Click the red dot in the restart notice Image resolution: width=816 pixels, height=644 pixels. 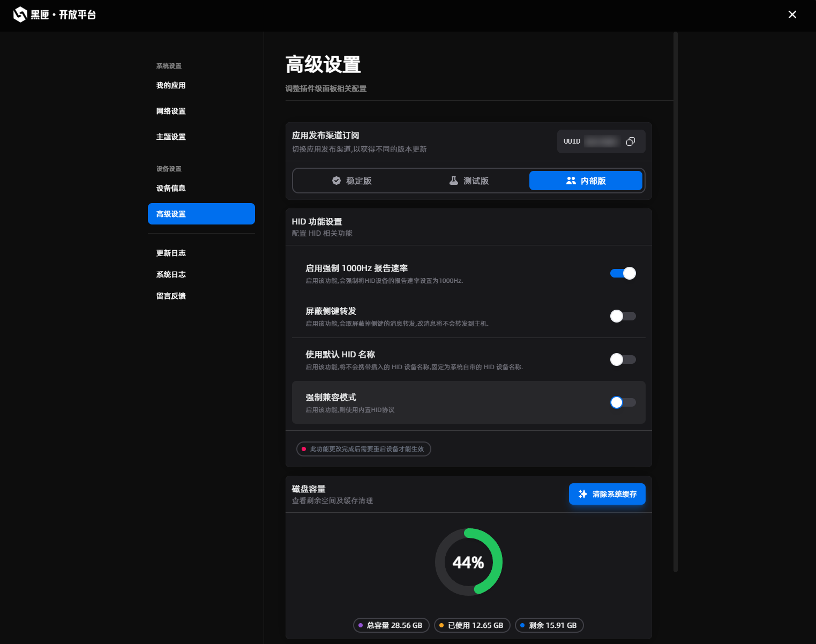tap(304, 449)
